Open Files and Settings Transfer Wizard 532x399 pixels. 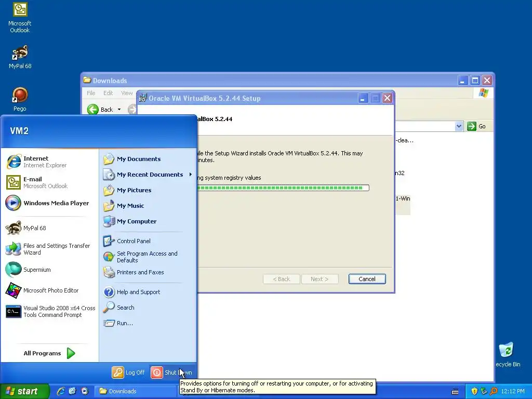(x=49, y=249)
